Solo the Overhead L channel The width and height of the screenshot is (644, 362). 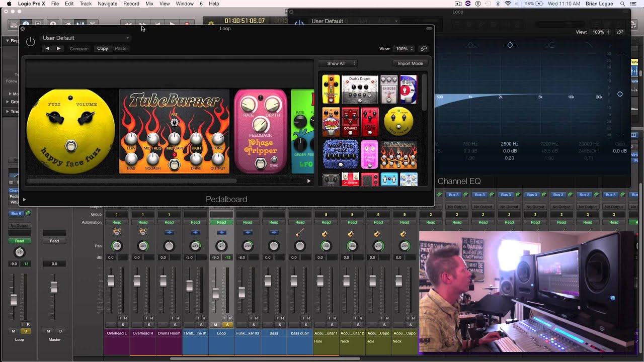pyautogui.click(x=123, y=325)
